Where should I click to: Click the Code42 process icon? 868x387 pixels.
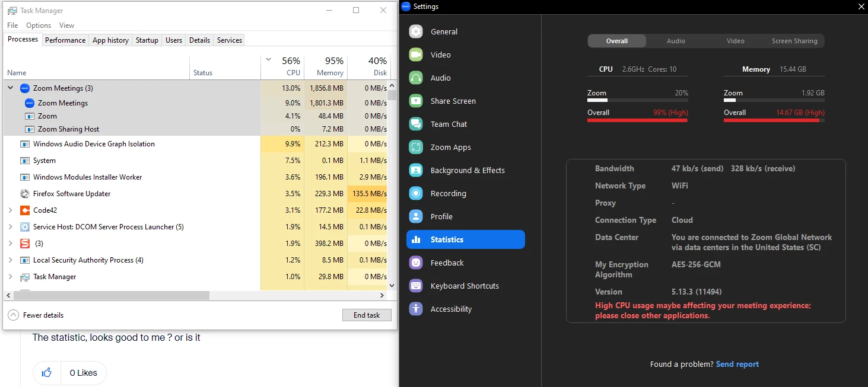[25, 210]
